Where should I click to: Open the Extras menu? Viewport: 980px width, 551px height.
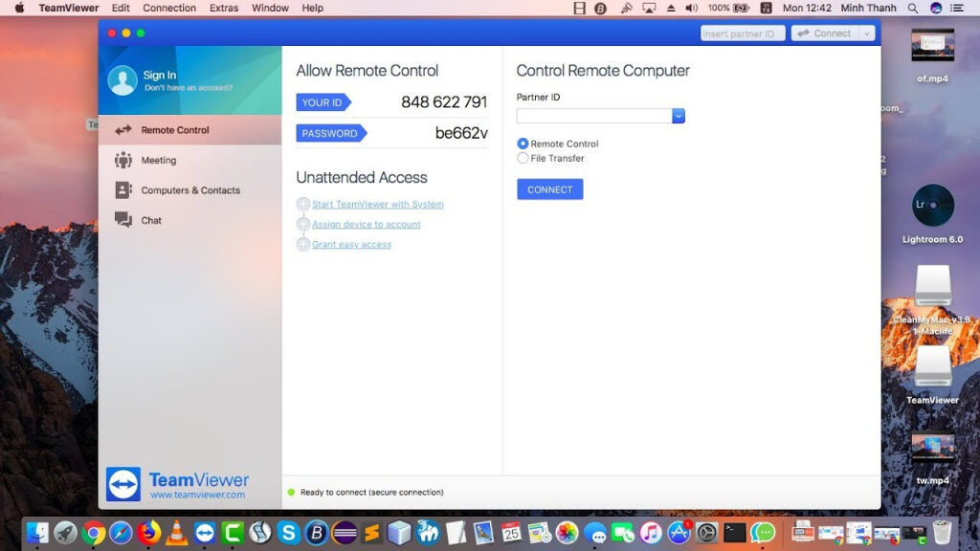[x=224, y=8]
